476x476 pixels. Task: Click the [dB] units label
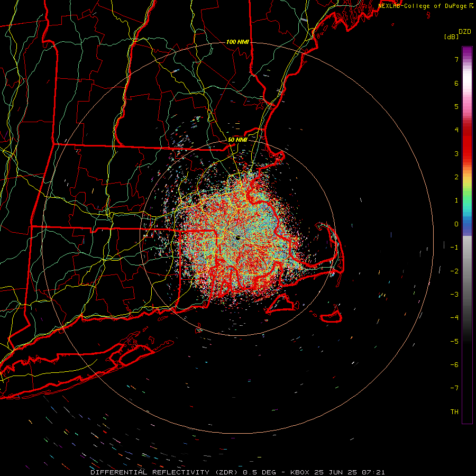451,37
